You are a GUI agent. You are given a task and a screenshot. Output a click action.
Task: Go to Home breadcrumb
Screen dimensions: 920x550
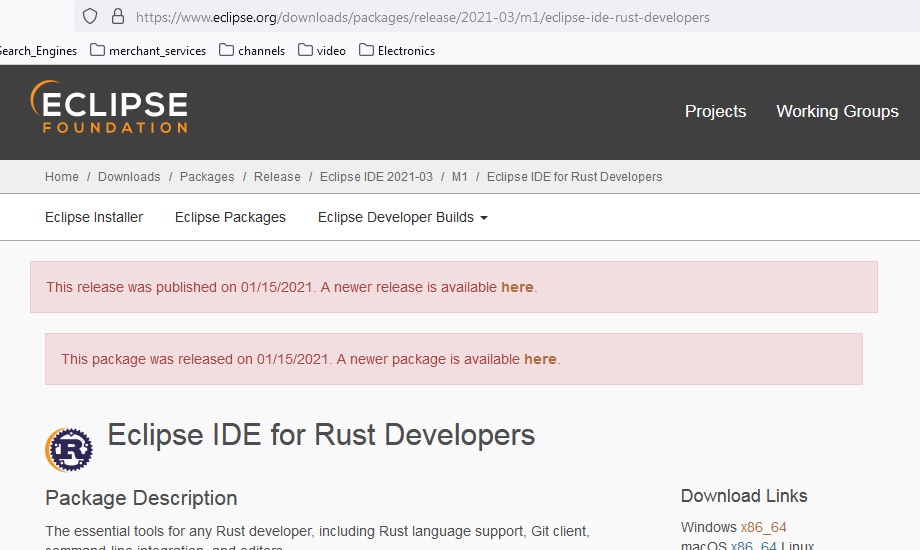(62, 177)
